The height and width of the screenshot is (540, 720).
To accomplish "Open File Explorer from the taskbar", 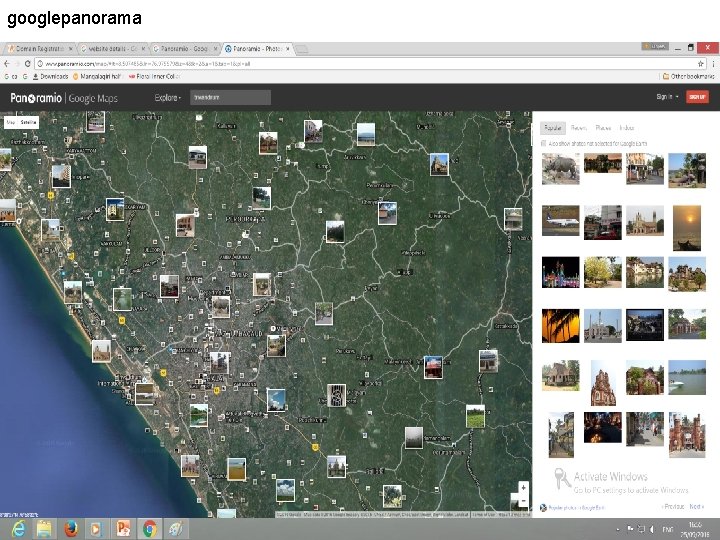I will coord(45,529).
